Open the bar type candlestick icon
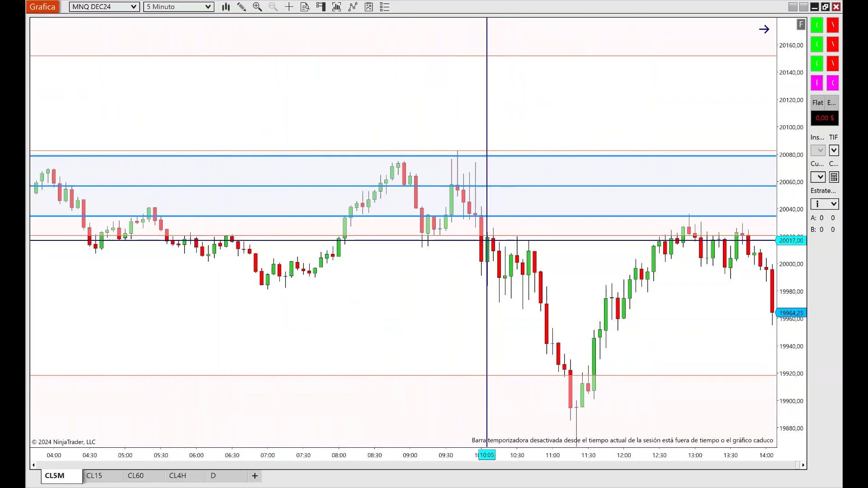Viewport: 868px width, 488px height. point(226,7)
